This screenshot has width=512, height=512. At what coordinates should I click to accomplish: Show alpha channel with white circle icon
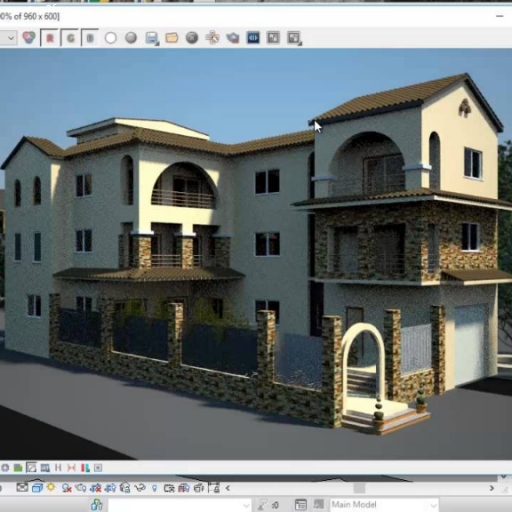point(111,38)
